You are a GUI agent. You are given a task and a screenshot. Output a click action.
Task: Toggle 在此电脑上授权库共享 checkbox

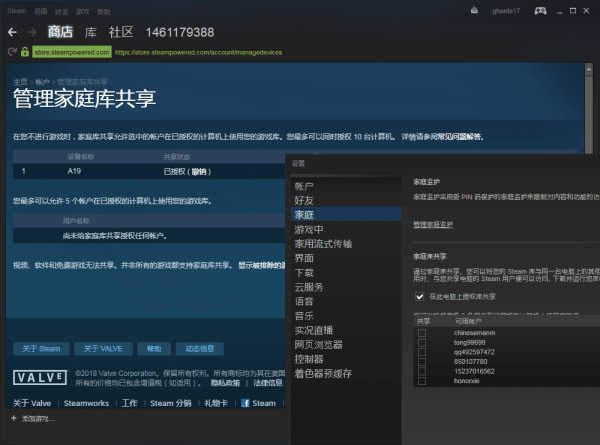click(420, 297)
